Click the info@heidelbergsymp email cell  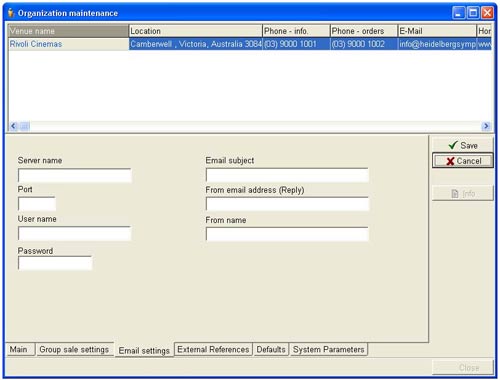click(x=437, y=44)
